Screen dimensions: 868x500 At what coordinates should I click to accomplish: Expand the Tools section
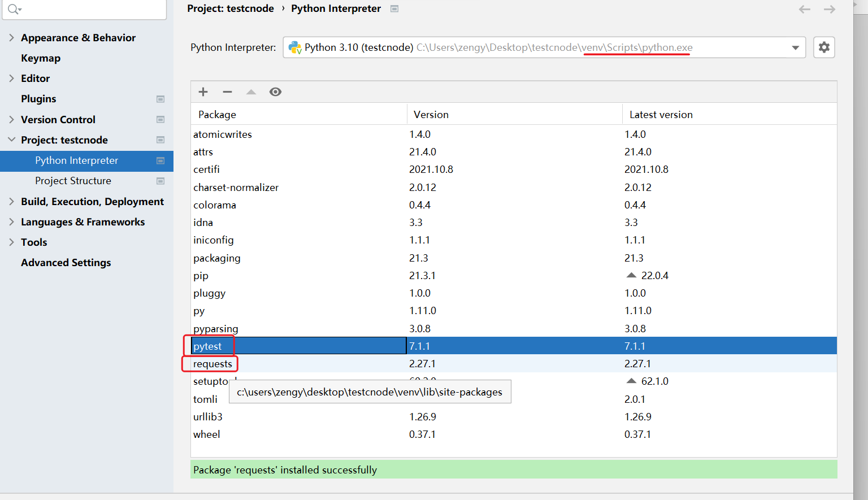tap(11, 242)
